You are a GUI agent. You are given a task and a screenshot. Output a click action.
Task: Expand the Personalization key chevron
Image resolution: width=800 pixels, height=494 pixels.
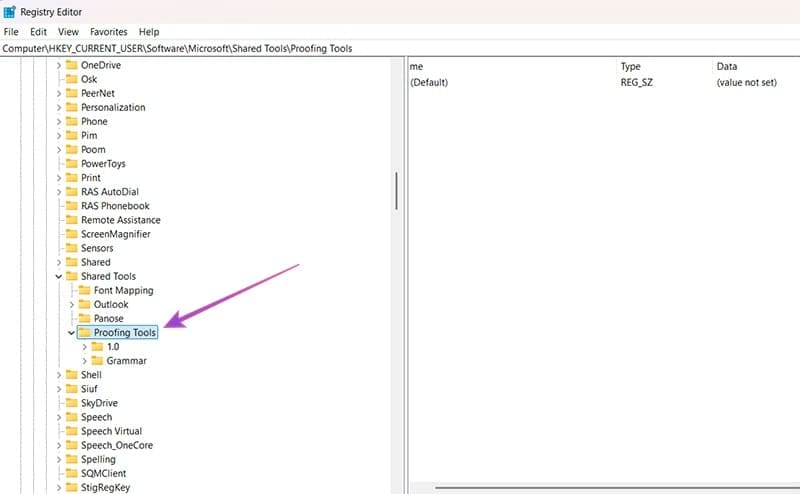pyautogui.click(x=59, y=107)
